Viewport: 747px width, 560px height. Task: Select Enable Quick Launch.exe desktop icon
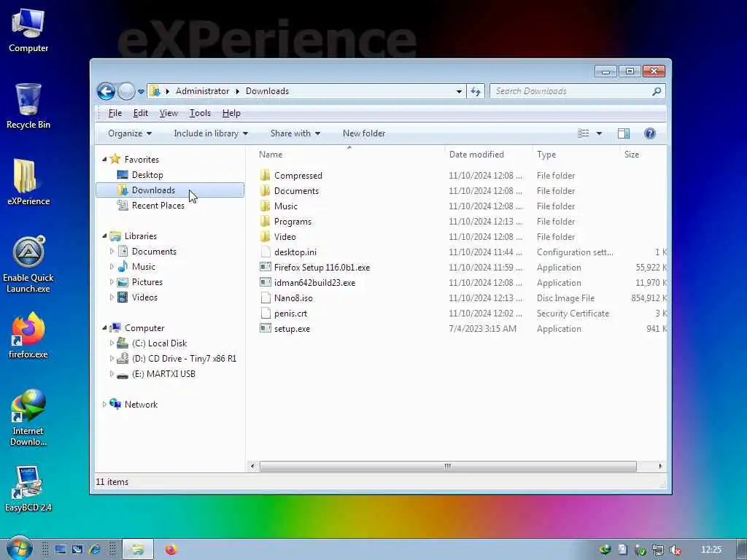(x=28, y=264)
